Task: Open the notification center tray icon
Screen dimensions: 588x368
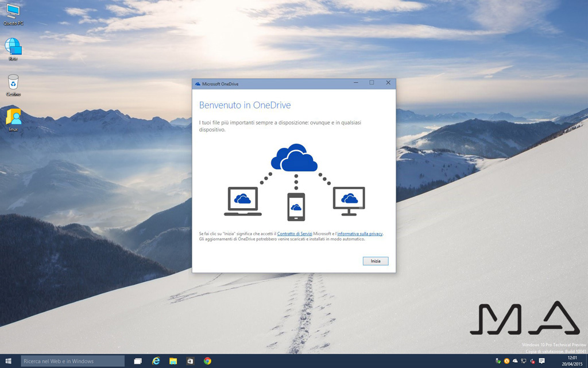Action: (x=541, y=361)
